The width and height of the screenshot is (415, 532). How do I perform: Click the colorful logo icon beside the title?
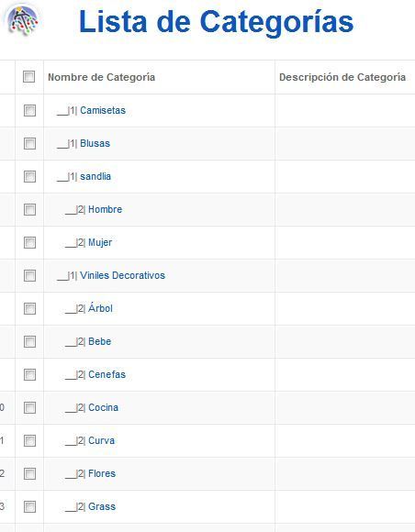pos(23,19)
